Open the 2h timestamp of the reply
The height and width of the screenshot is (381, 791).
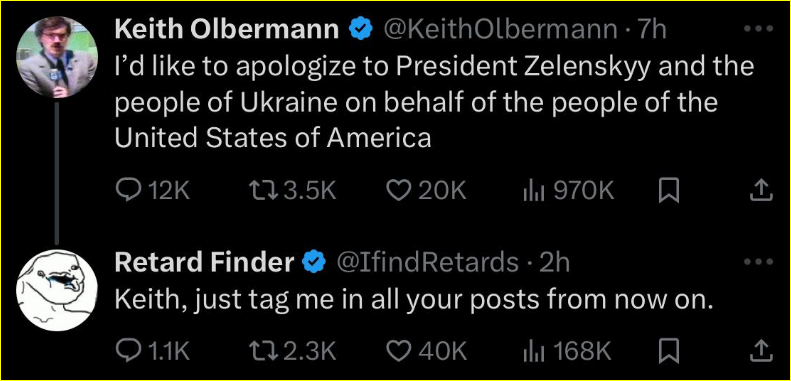554,262
